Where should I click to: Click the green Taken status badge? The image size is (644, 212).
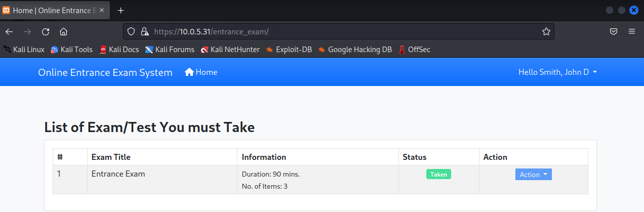438,174
